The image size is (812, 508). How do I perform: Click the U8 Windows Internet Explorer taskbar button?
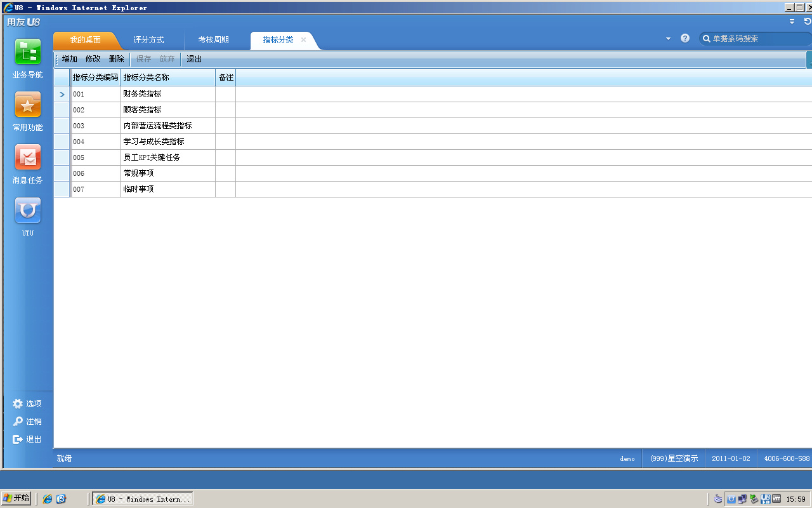coord(143,499)
